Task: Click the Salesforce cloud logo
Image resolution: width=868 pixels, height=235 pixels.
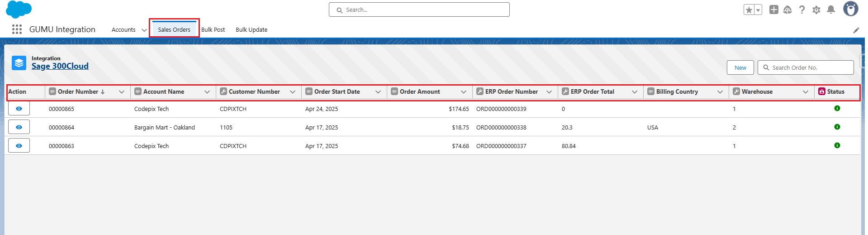Action: click(19, 9)
